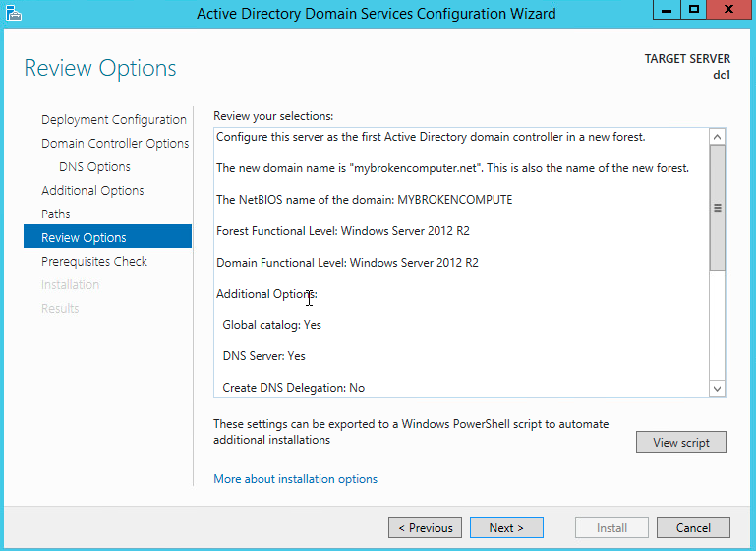Image resolution: width=756 pixels, height=551 pixels.
Task: Cancel the configuration wizard
Action: pyautogui.click(x=693, y=528)
